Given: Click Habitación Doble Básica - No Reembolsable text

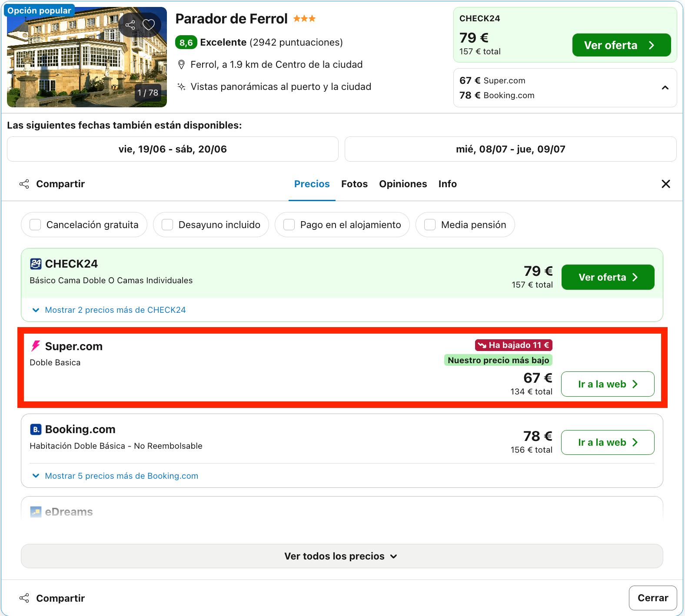Looking at the screenshot, I should tap(116, 446).
